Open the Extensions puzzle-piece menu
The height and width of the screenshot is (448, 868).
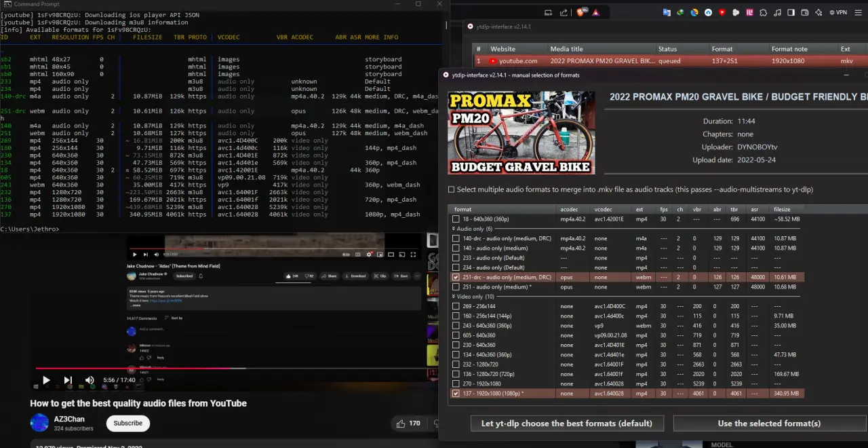[x=764, y=12]
